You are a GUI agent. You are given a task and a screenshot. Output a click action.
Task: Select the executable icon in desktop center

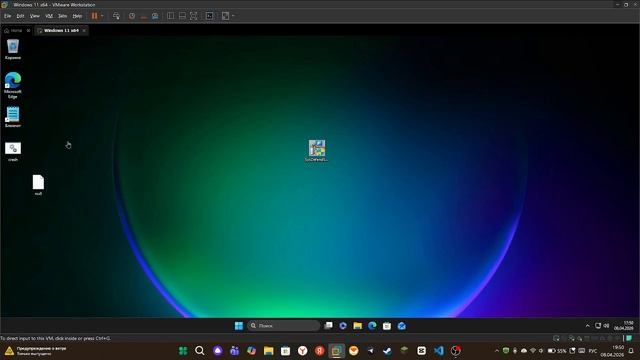[x=317, y=151]
